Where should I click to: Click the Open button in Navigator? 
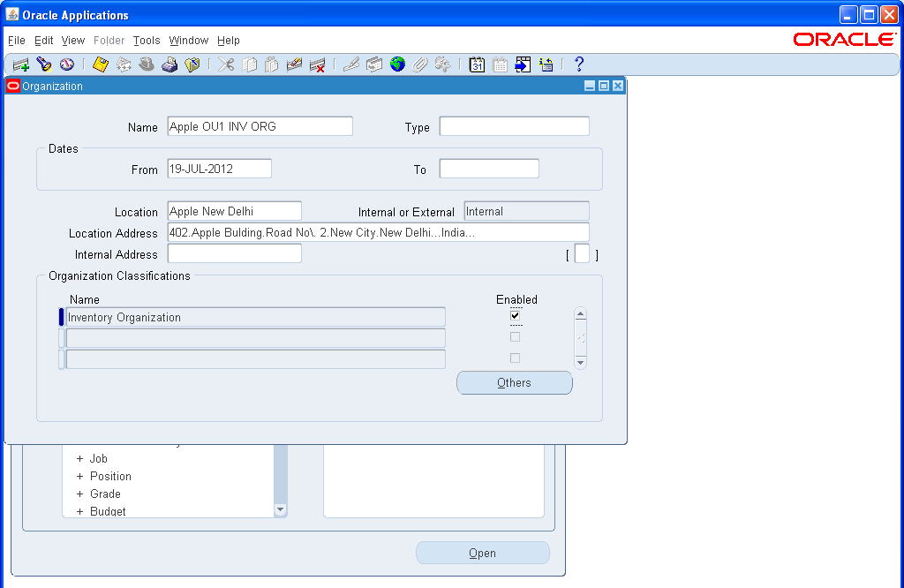[483, 553]
